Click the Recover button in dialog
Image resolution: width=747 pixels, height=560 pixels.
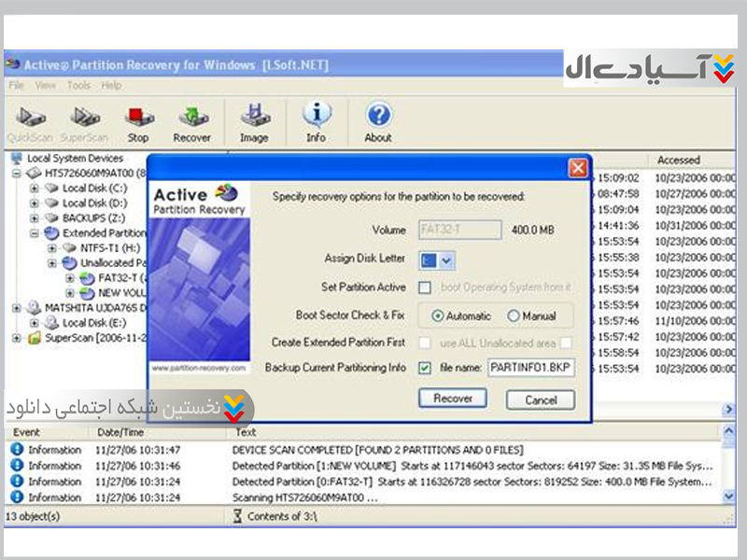click(x=453, y=399)
